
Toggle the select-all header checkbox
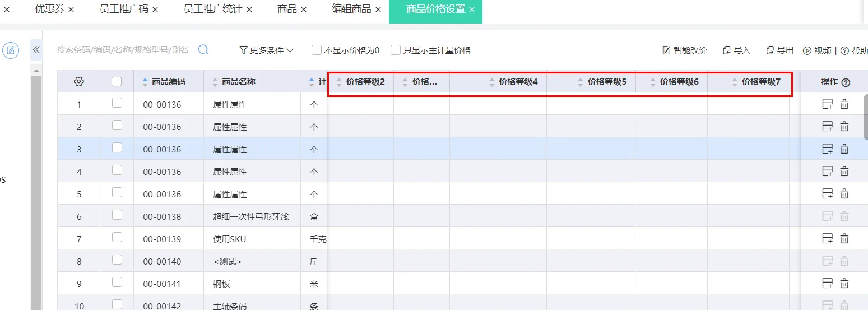tap(117, 81)
